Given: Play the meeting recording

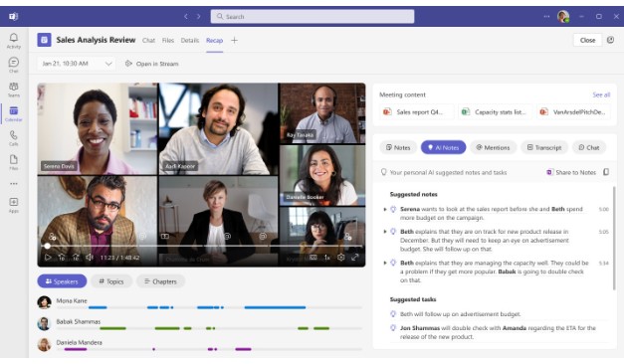Looking at the screenshot, I should click(x=48, y=258).
